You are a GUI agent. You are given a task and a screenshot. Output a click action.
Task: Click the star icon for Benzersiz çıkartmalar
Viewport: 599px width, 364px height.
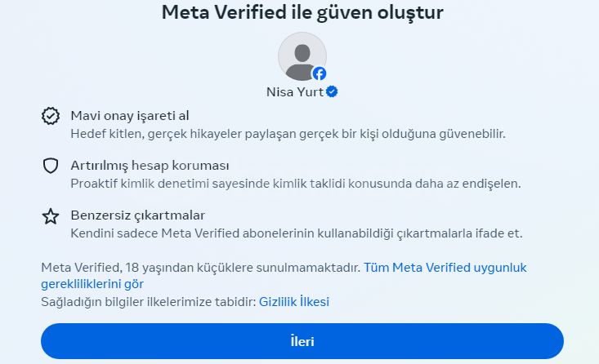tap(51, 216)
